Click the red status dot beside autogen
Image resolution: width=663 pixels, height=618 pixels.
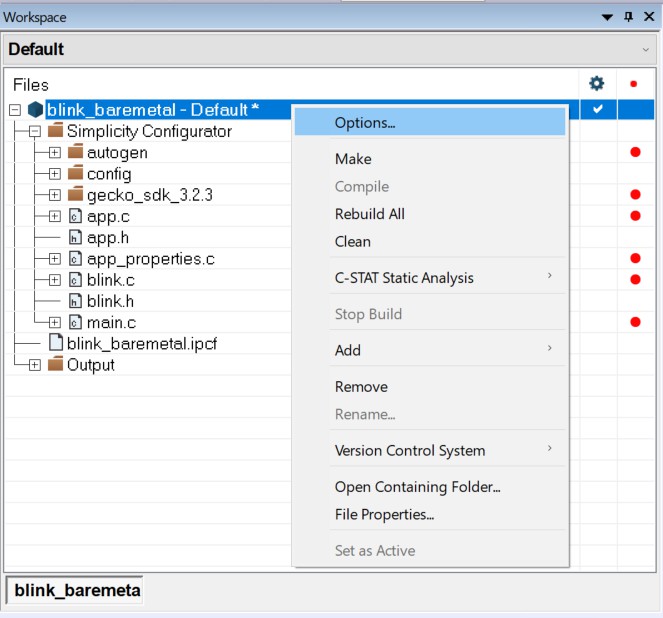click(x=635, y=153)
